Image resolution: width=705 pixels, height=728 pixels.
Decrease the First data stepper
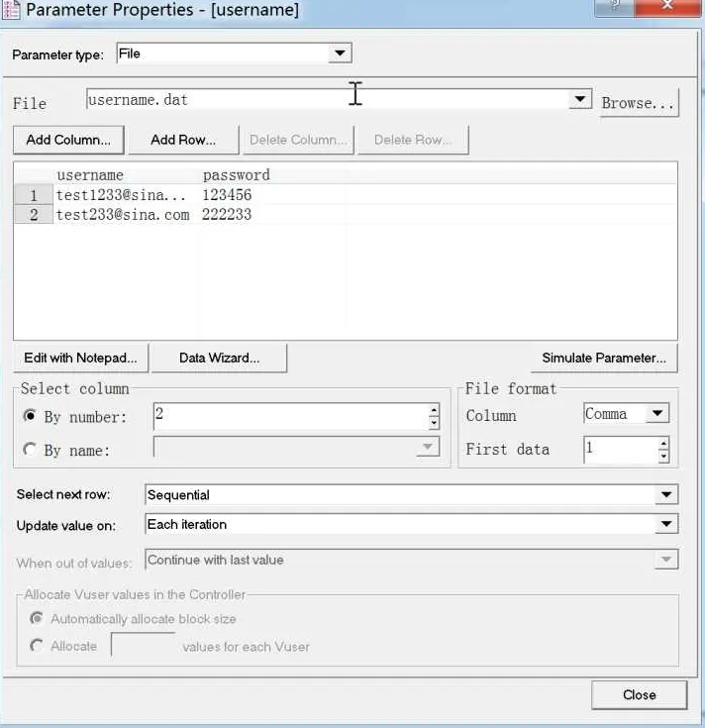663,456
